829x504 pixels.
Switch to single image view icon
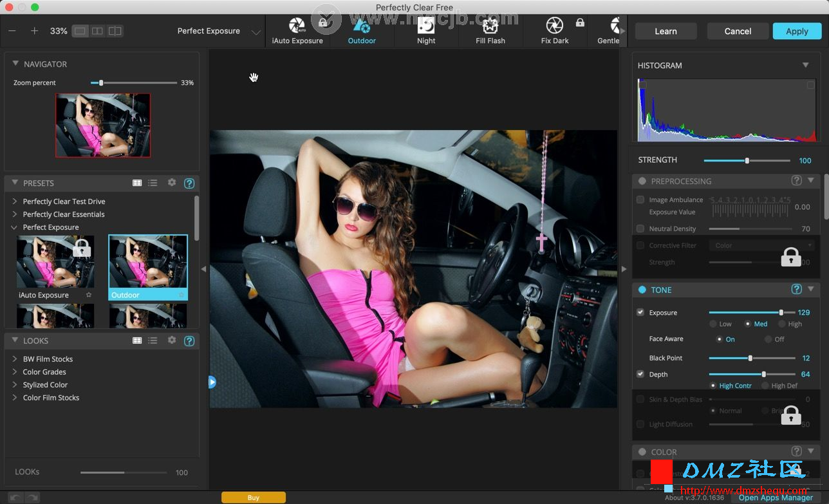pyautogui.click(x=80, y=31)
